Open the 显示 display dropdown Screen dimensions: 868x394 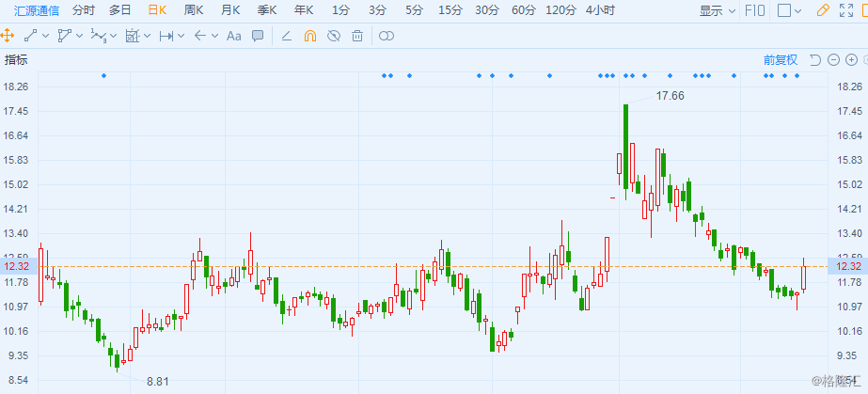pyautogui.click(x=718, y=10)
